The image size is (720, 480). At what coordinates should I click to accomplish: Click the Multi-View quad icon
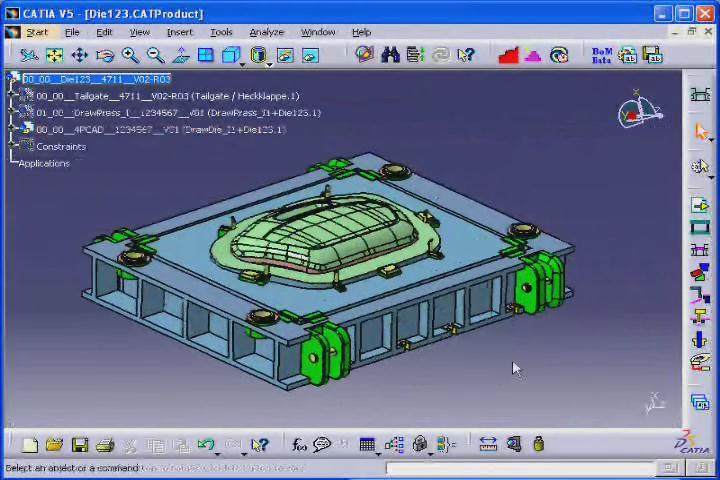pos(206,55)
